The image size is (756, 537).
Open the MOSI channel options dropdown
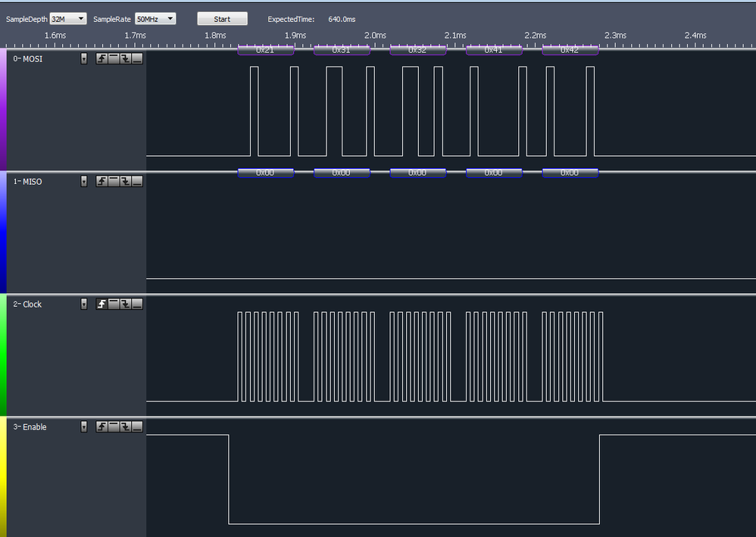pos(84,58)
